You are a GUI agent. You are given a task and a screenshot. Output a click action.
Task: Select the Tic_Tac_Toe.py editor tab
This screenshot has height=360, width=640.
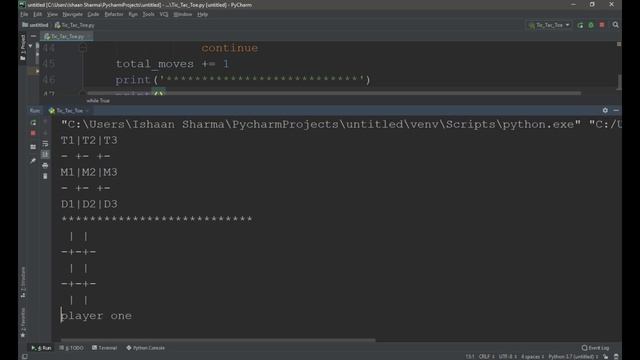coord(67,36)
